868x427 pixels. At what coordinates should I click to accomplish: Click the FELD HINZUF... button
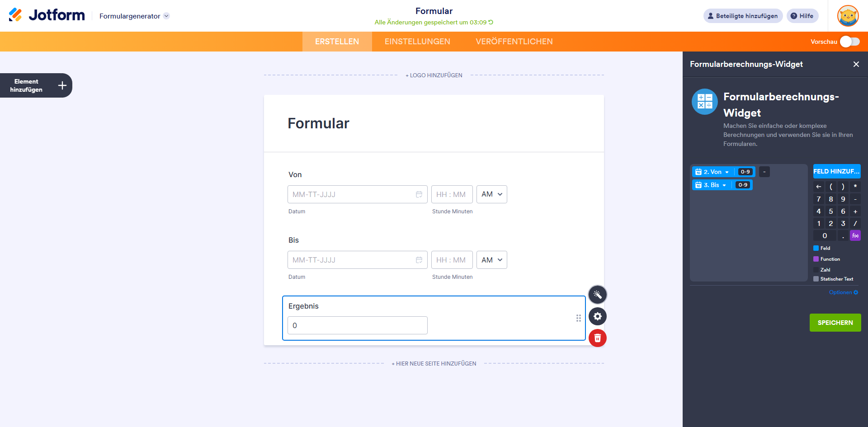point(836,171)
